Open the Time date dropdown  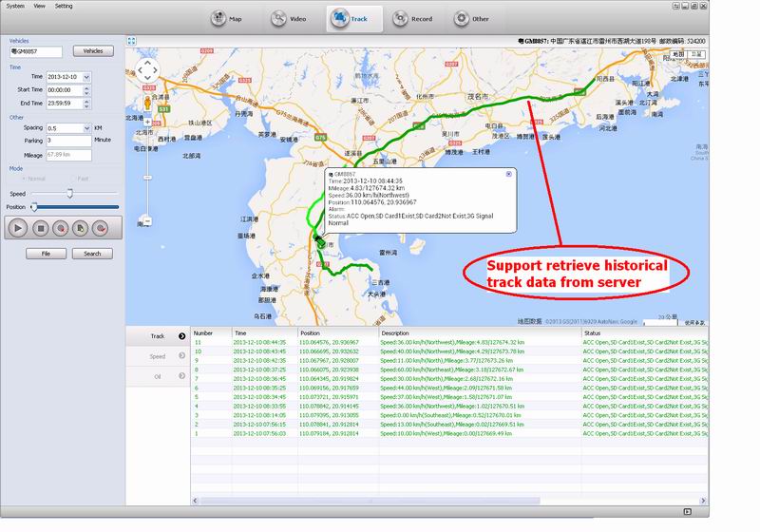pos(86,76)
